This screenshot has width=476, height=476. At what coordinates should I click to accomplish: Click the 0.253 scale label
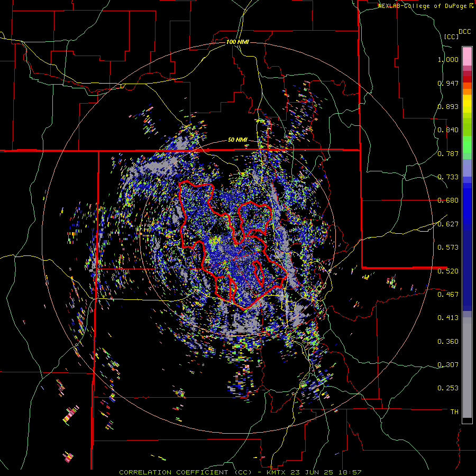pyautogui.click(x=448, y=388)
